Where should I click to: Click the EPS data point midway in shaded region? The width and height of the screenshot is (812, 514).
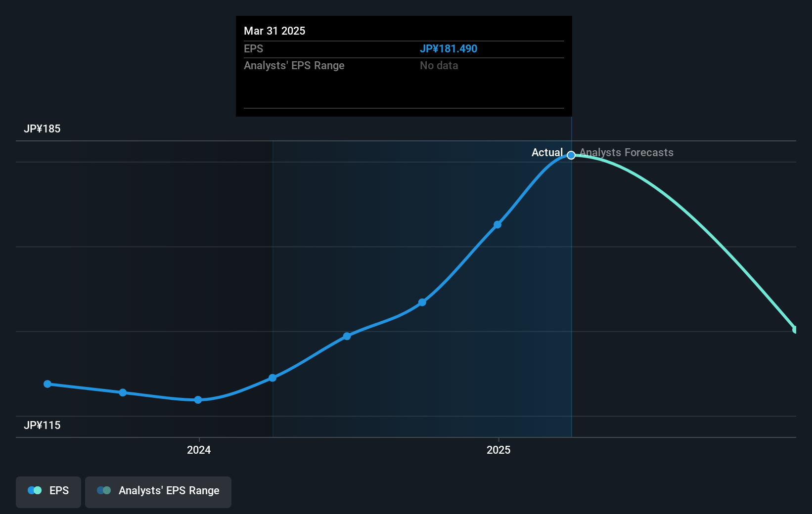click(x=422, y=302)
